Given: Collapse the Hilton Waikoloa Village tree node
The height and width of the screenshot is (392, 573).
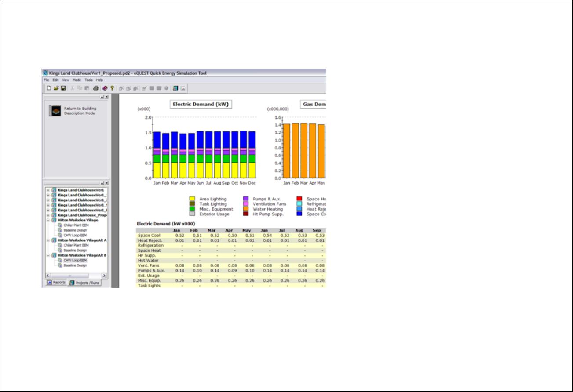Looking at the screenshot, I should (x=48, y=220).
